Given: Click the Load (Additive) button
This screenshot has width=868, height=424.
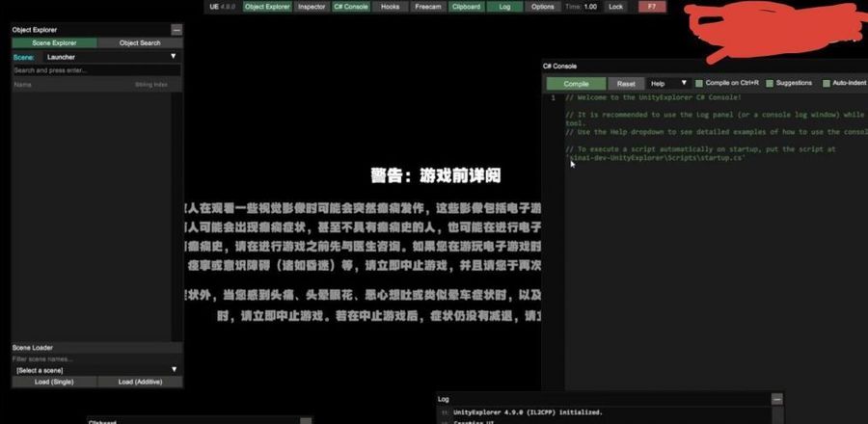Looking at the screenshot, I should pyautogui.click(x=140, y=382).
